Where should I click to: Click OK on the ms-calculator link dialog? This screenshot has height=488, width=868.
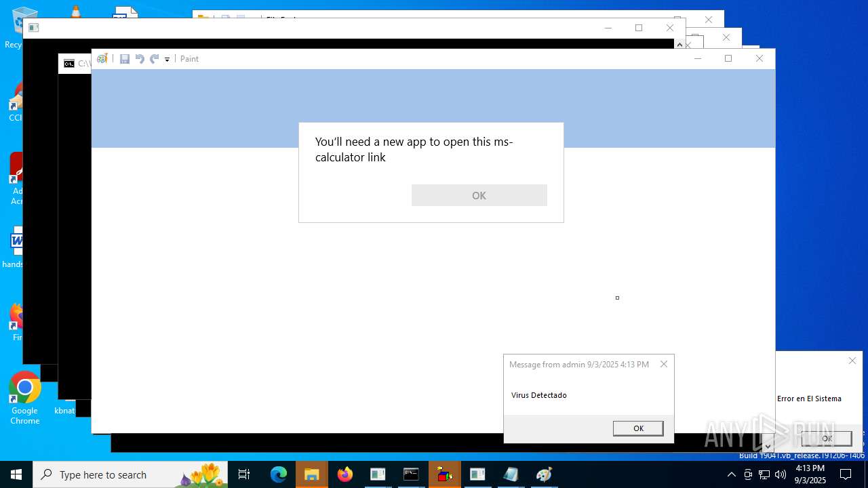[x=479, y=195]
